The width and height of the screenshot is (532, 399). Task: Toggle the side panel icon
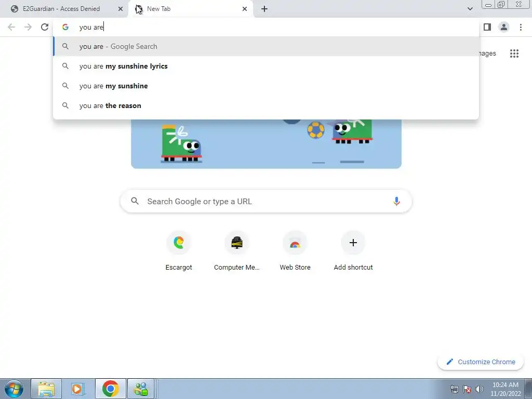[487, 27]
